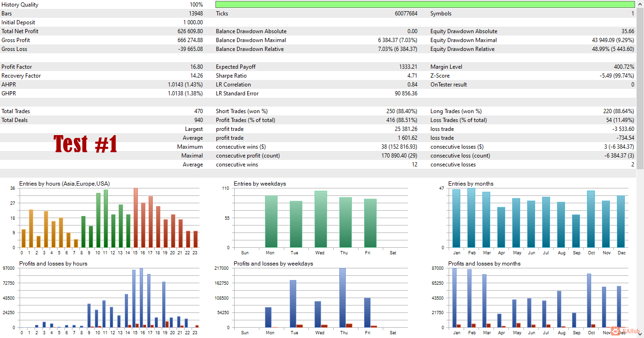This screenshot has height=338, width=644.
Task: Select the Equity Drawdown Maximal value
Action: [x=613, y=40]
